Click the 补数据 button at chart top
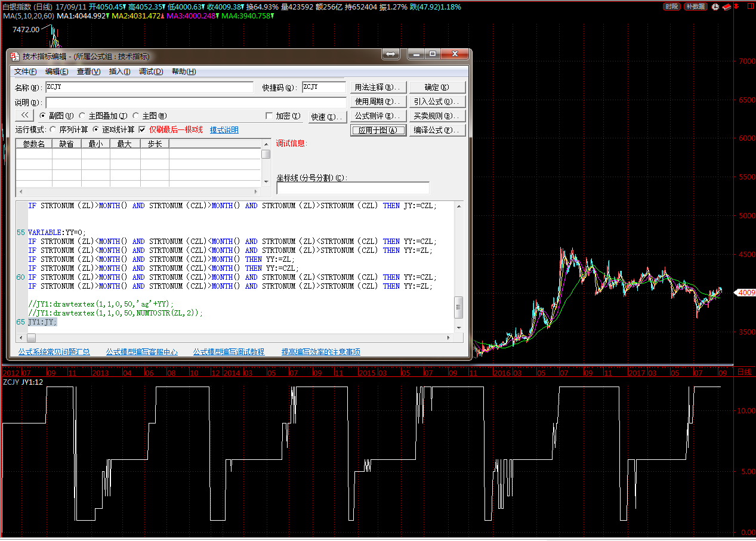This screenshot has width=756, height=541. 695,7
